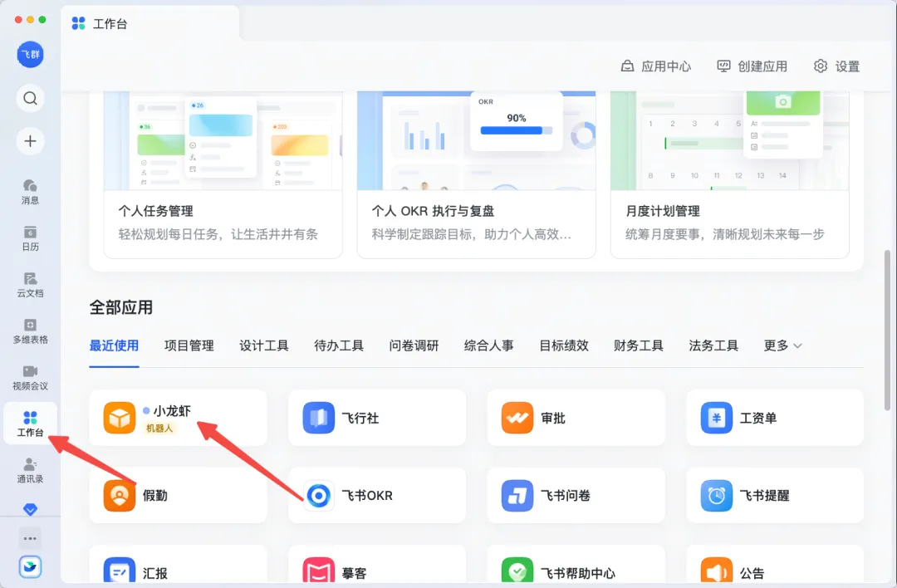This screenshot has width=897, height=588.
Task: Click 全部应用 heading
Action: point(120,308)
